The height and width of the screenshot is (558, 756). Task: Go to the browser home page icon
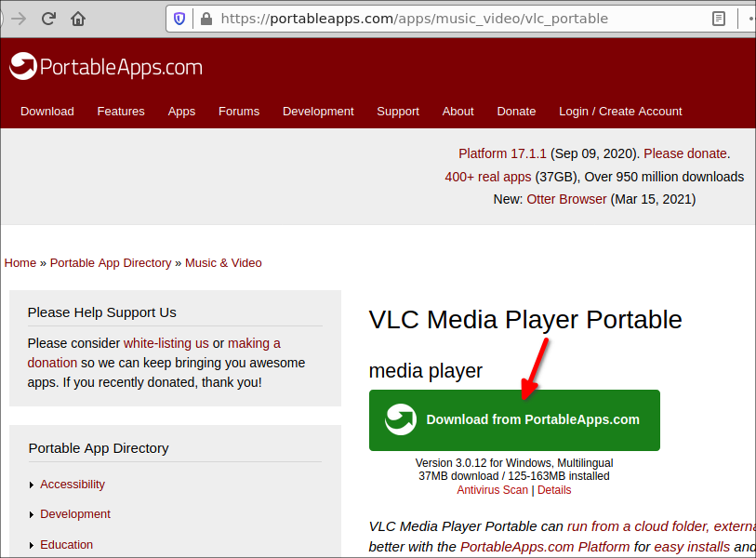pos(78,19)
